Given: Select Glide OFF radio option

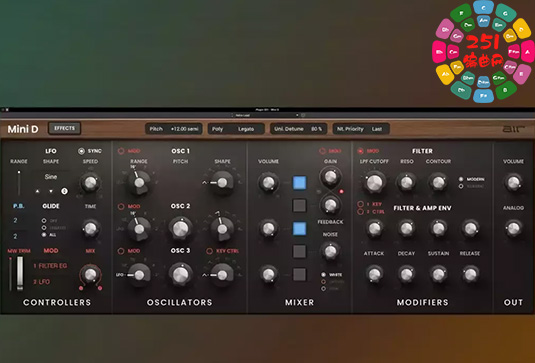Looking at the screenshot, I should tap(44, 221).
